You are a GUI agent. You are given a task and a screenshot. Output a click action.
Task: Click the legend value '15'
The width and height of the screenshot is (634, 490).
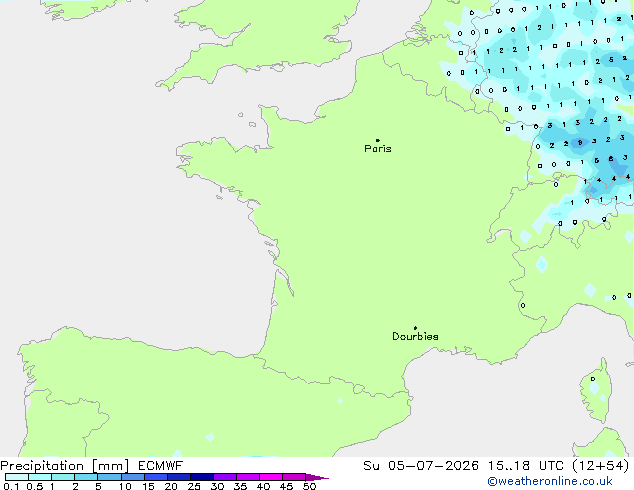tap(148, 486)
